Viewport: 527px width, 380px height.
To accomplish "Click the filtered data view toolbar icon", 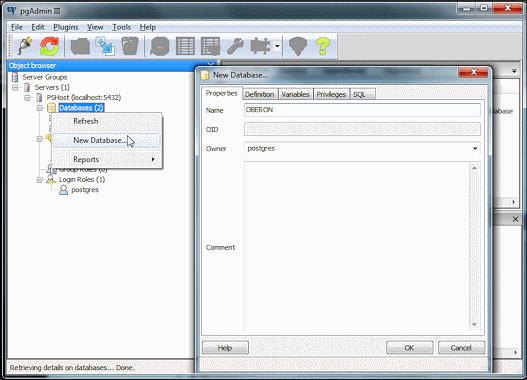I will click(210, 46).
